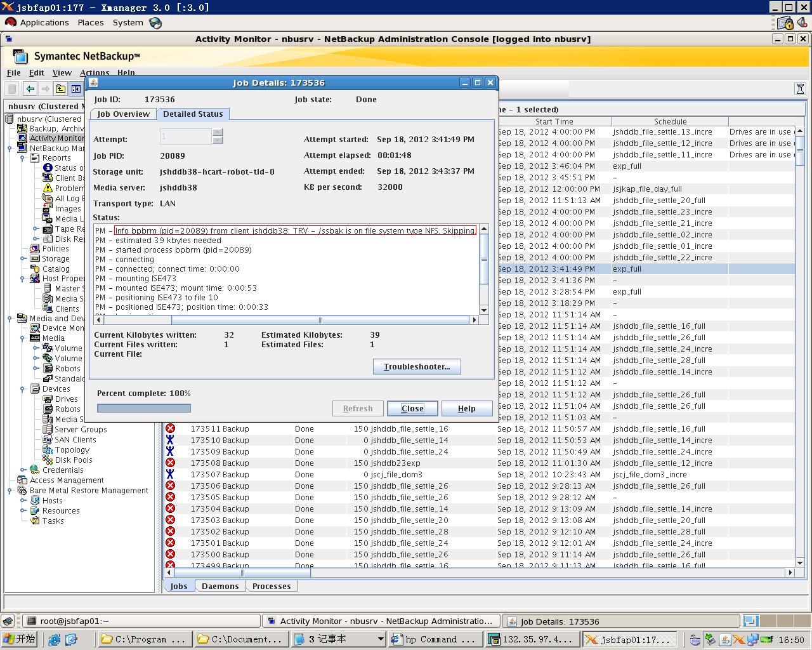Screen dimensions: 812x650
Task: Collapse the Reports tree node
Action: pos(23,157)
